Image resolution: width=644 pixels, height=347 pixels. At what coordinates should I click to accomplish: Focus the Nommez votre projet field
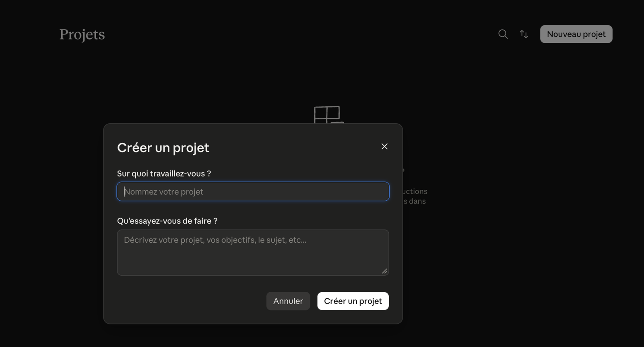tap(253, 191)
